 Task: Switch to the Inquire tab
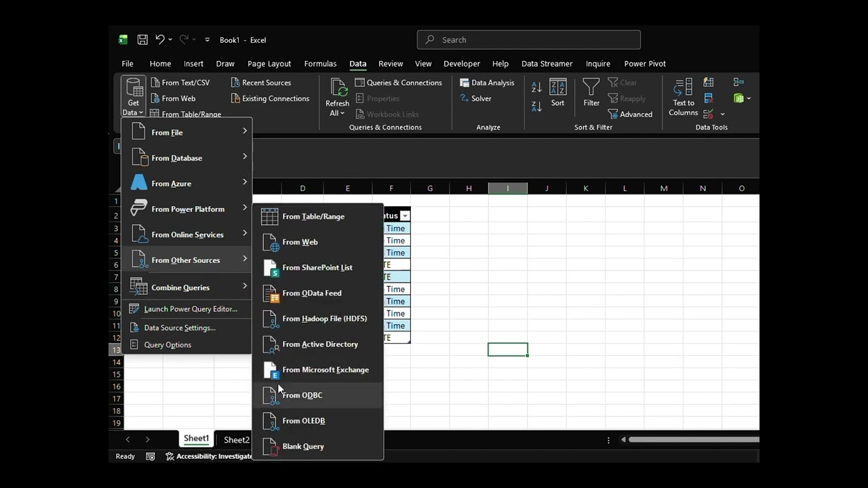(x=597, y=64)
